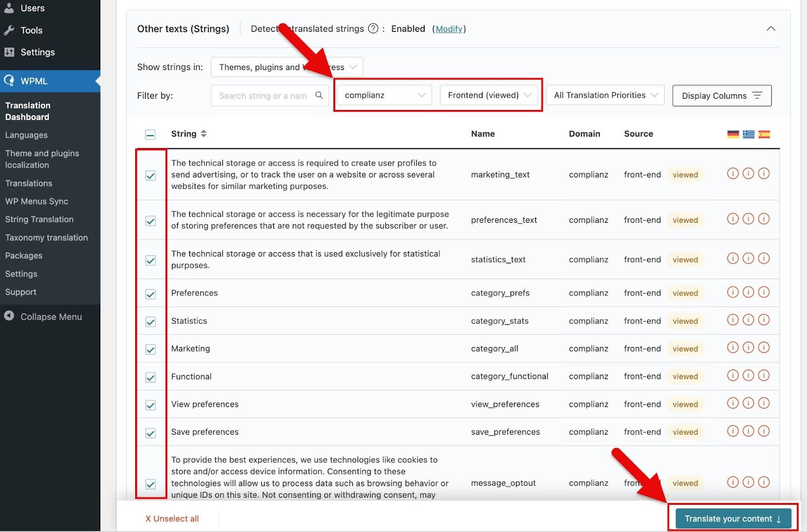Open Spanish translation status for category_stats

(764, 320)
